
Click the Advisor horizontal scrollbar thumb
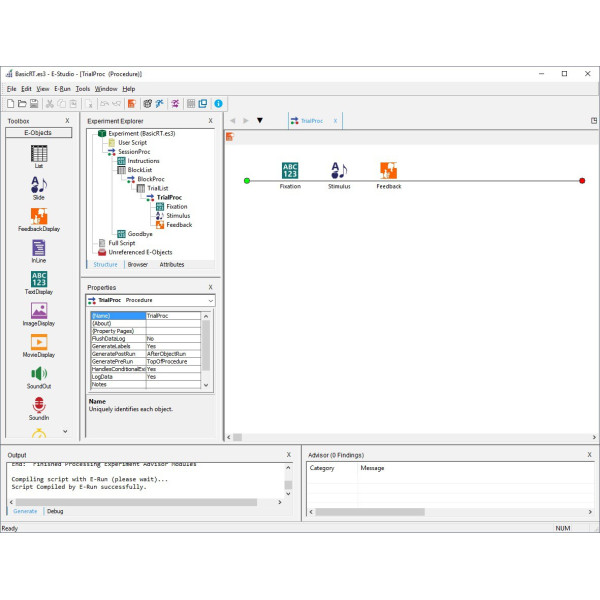click(370, 512)
